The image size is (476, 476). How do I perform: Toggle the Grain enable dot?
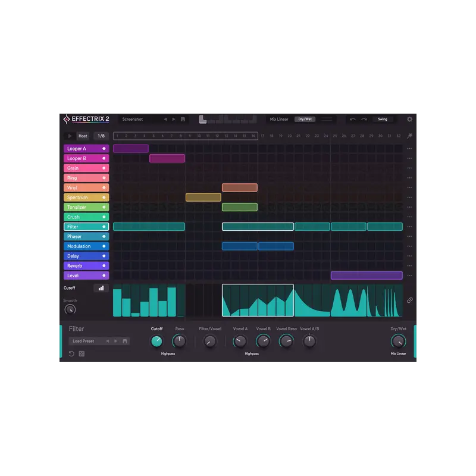(104, 168)
